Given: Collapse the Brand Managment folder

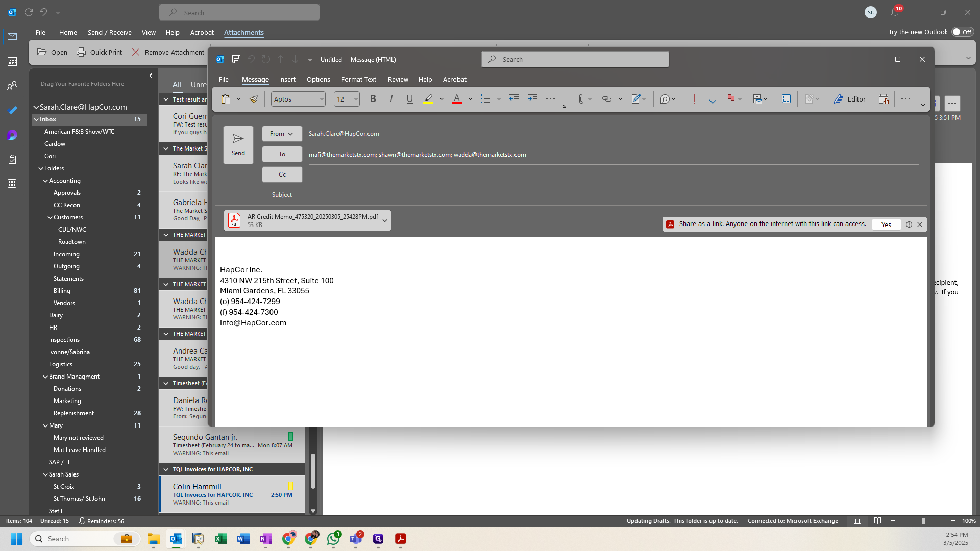Looking at the screenshot, I should [45, 377].
